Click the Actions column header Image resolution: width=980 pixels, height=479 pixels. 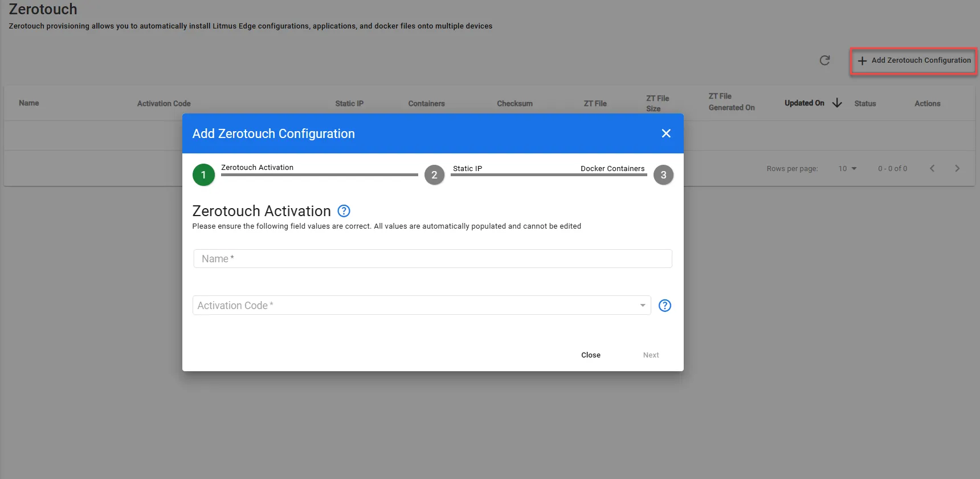[928, 104]
